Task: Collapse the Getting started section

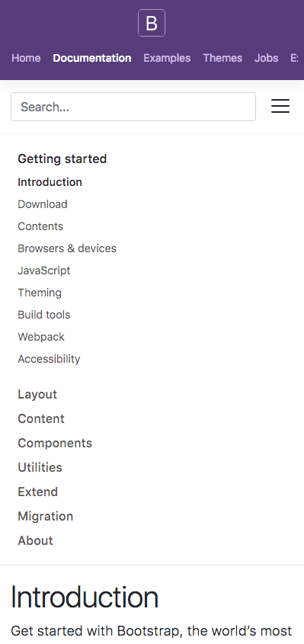Action: 62,159
